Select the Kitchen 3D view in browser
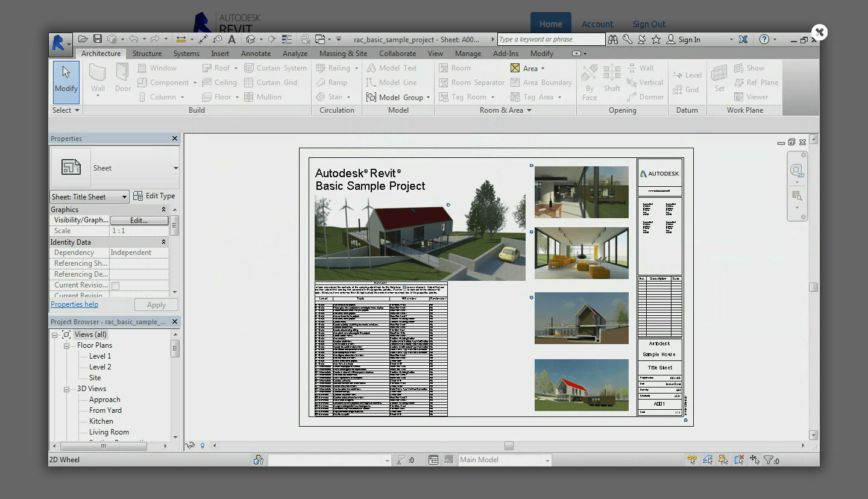This screenshot has height=499, width=868. click(101, 421)
